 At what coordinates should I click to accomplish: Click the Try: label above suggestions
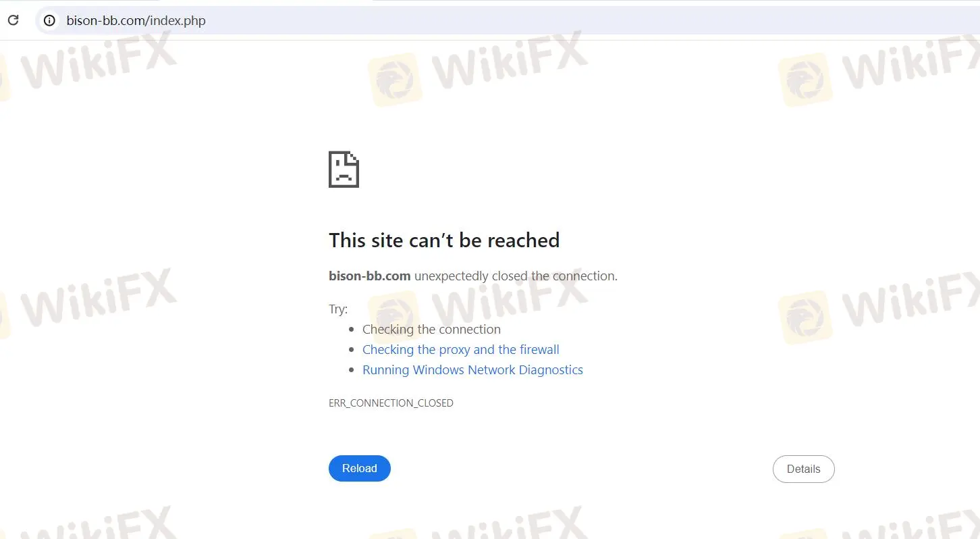pos(338,309)
